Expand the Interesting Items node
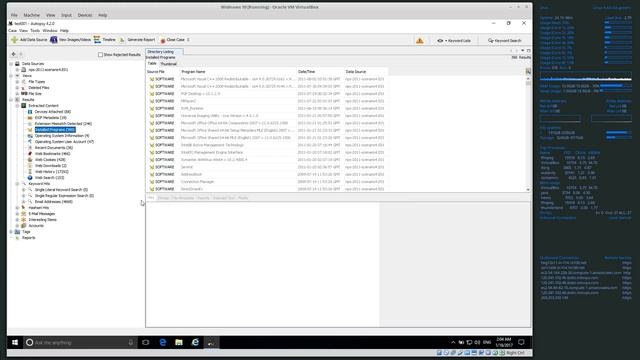Screen dimensions: 640x360 coord(17,220)
